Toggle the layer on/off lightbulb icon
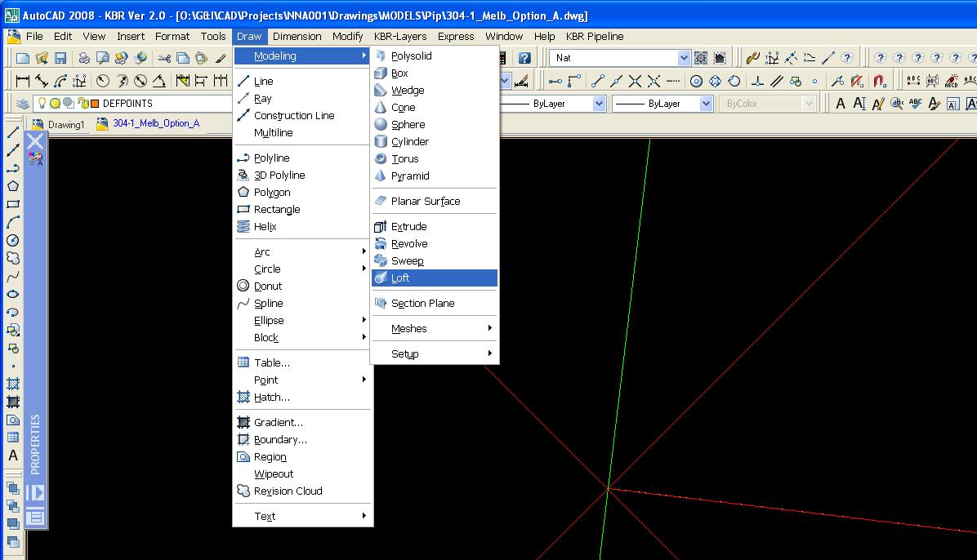 pos(42,103)
